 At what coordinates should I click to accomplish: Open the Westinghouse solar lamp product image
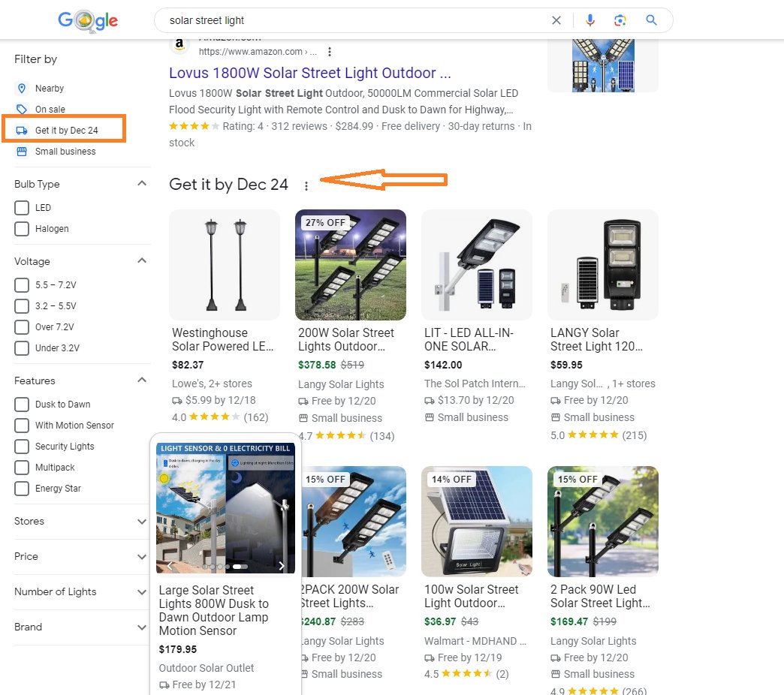225,265
